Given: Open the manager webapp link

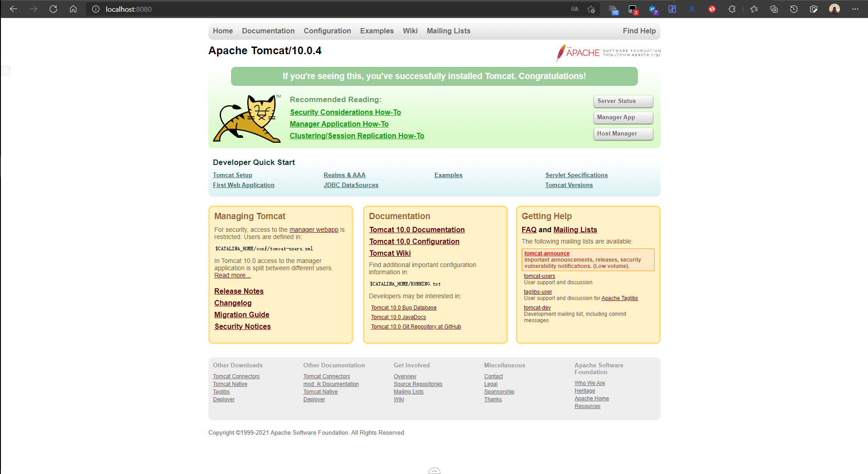Looking at the screenshot, I should pyautogui.click(x=314, y=230).
